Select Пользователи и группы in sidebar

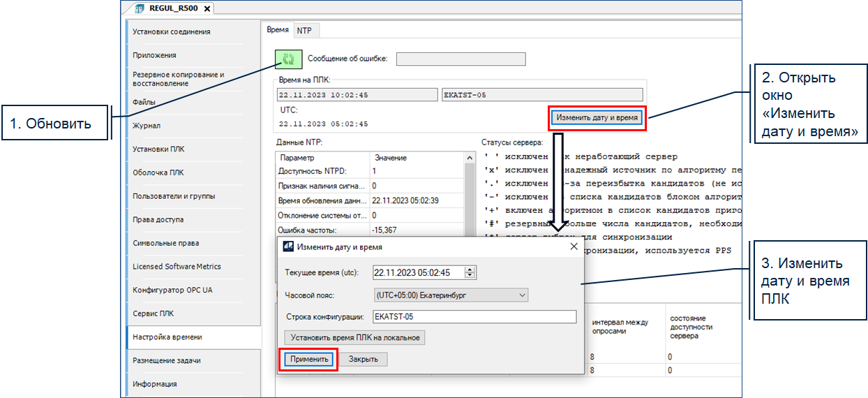pyautogui.click(x=174, y=196)
